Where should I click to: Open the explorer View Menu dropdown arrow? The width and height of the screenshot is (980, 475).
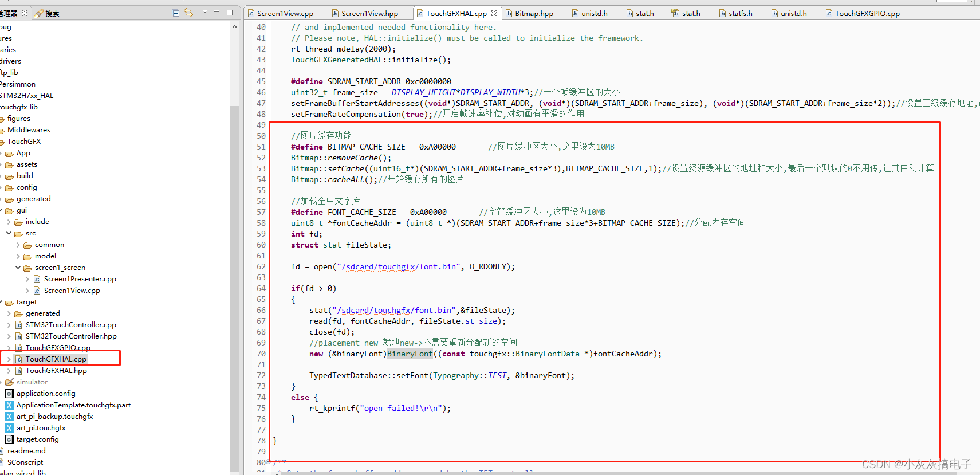coord(204,11)
